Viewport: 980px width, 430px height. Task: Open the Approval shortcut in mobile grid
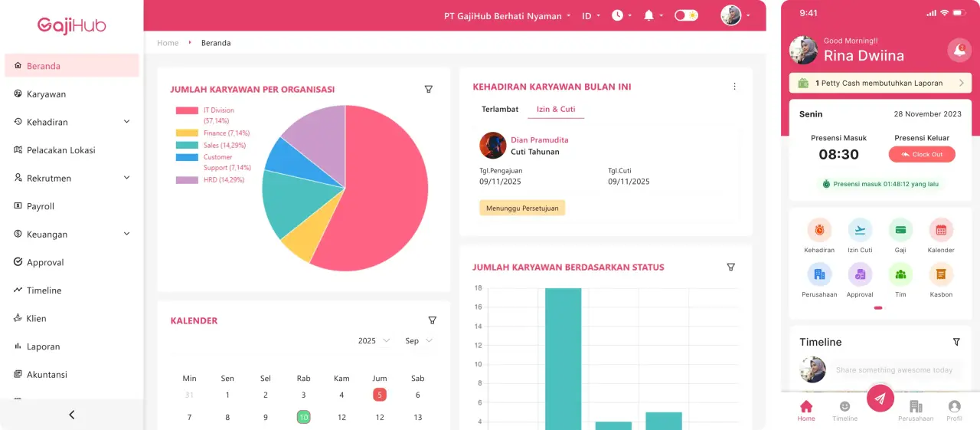click(x=860, y=281)
